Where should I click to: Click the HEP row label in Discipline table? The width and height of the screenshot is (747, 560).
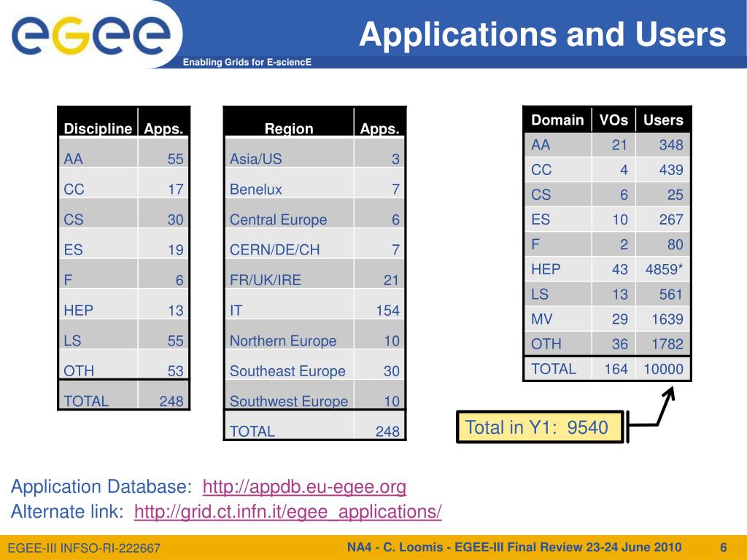tap(79, 311)
